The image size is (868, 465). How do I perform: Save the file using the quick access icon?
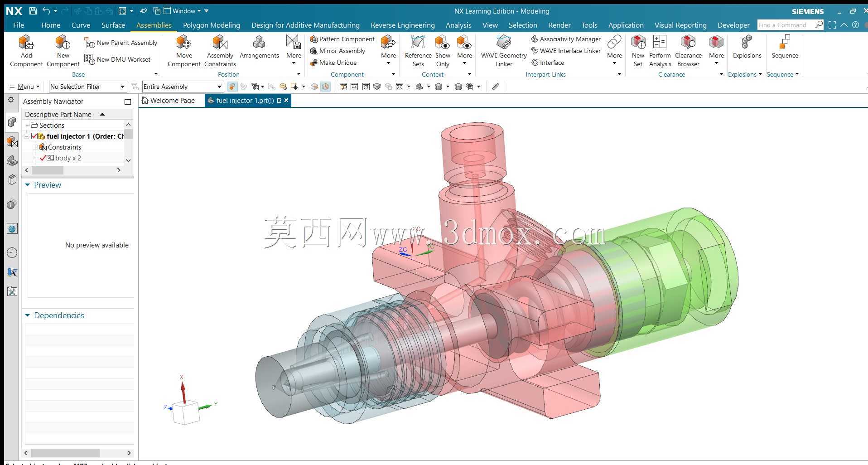pos(33,11)
